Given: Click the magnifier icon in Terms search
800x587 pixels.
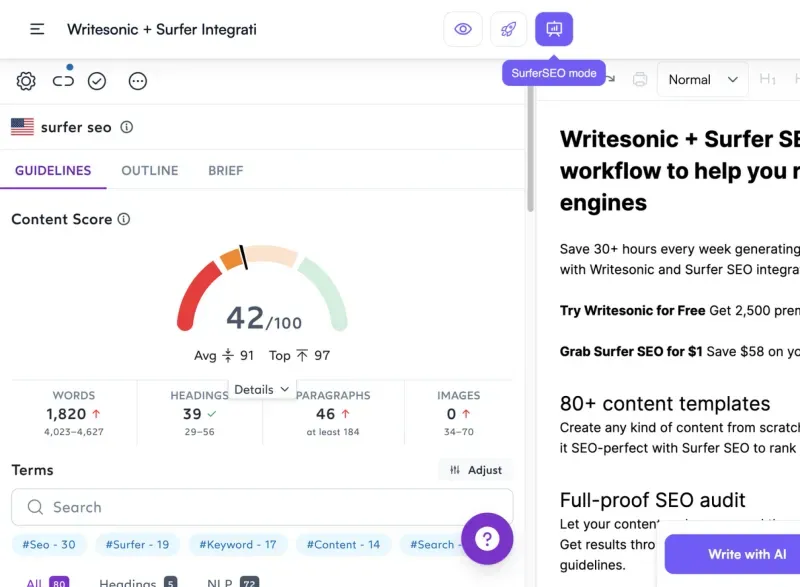Looking at the screenshot, I should click(x=35, y=507).
